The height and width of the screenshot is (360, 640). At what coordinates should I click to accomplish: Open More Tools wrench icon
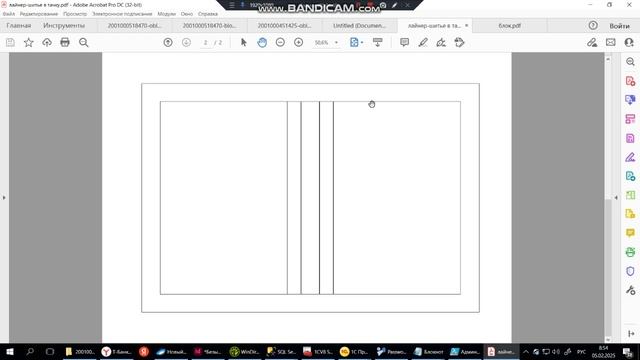tap(630, 290)
